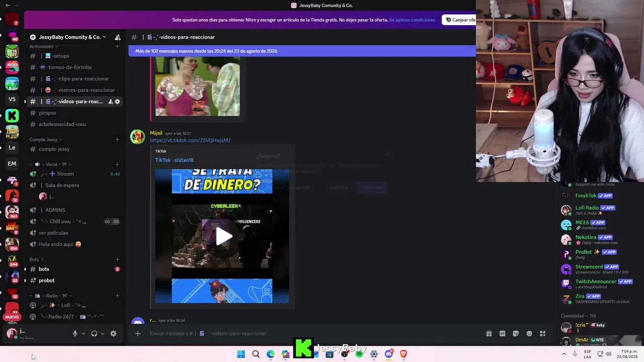Open the sticker picker
This screenshot has height=362, width=644.
click(516, 333)
